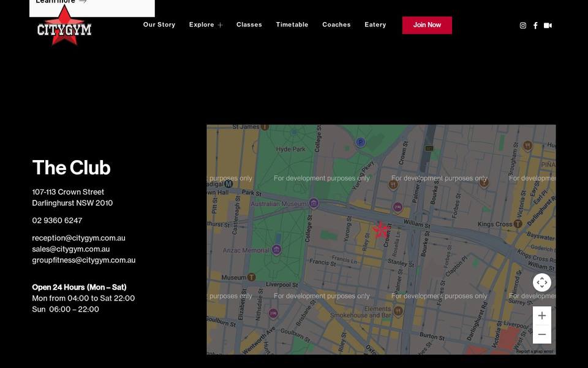The height and width of the screenshot is (368, 588).
Task: Click the red star map marker
Action: coord(381,229)
